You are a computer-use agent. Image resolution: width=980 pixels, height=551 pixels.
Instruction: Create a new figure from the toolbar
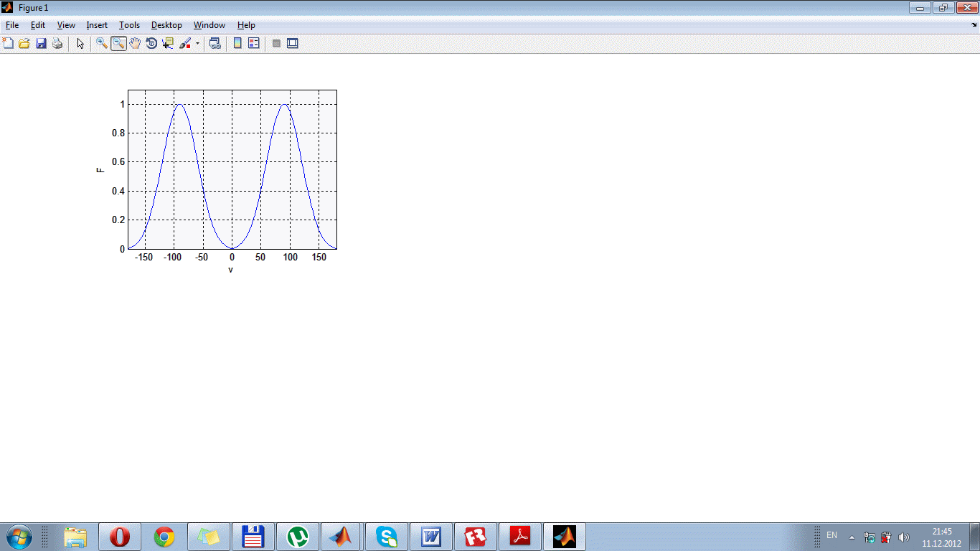8,44
